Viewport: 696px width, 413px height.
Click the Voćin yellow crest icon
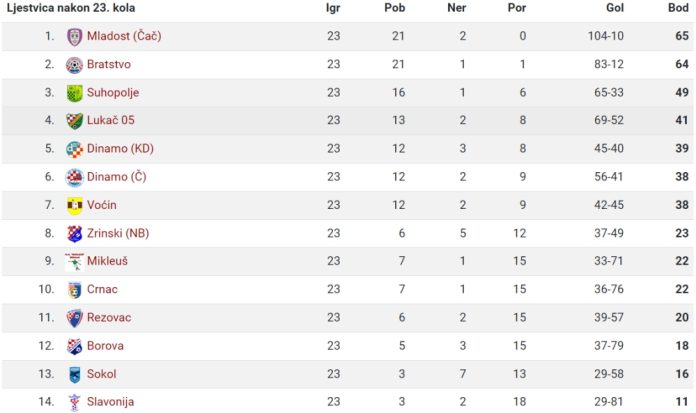pos(75,205)
